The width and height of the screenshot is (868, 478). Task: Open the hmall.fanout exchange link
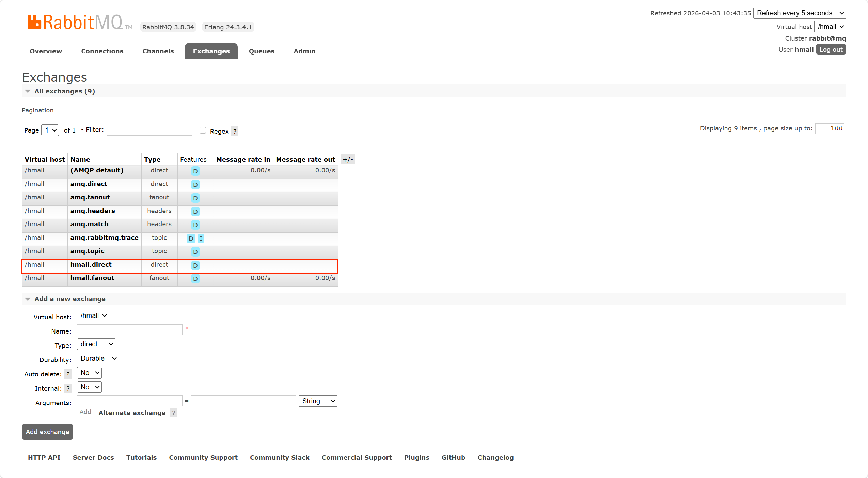click(x=92, y=278)
